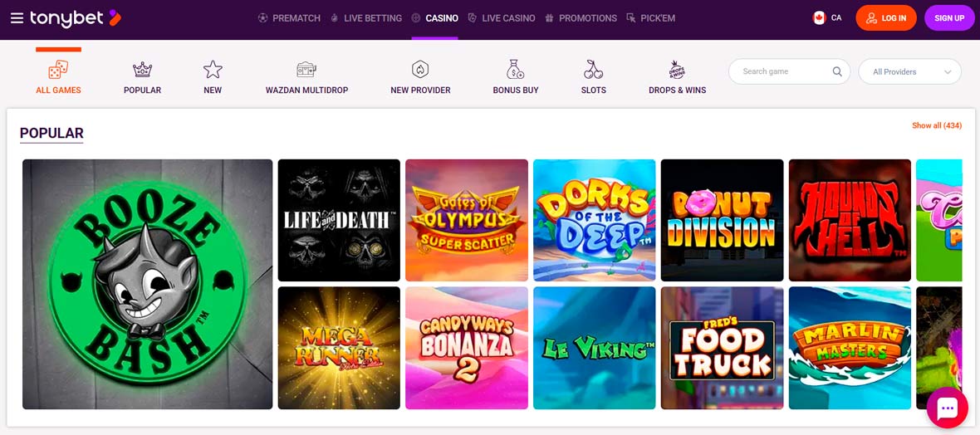Open the Promotions page
The width and height of the screenshot is (980, 435).
click(587, 18)
